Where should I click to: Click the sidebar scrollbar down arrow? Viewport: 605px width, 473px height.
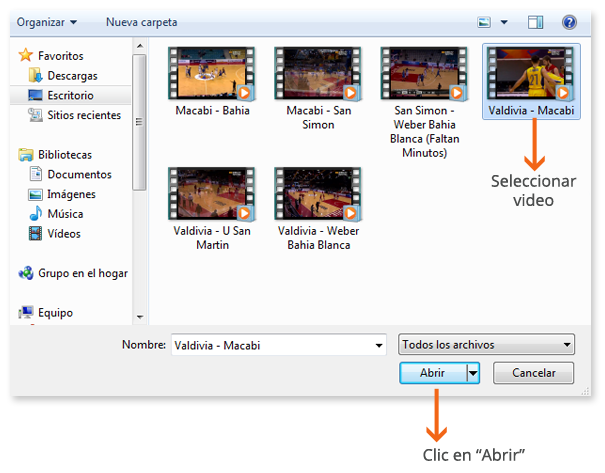pyautogui.click(x=140, y=317)
